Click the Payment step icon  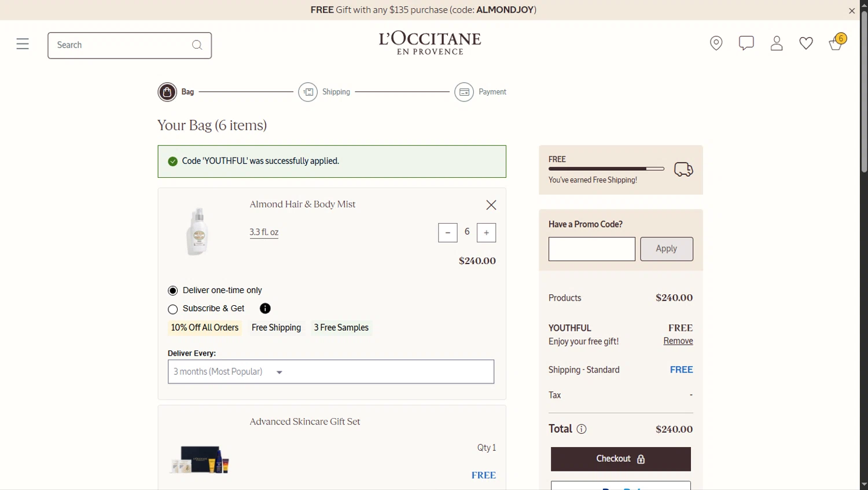coord(464,92)
